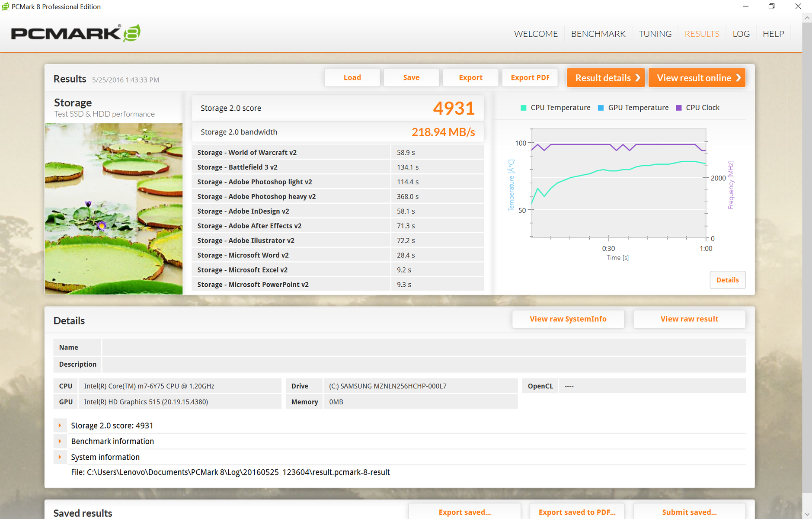Screen dimensions: 812x519
Task: Select the Adobe Photoshop heavy v2 row
Action: [x=338, y=196]
